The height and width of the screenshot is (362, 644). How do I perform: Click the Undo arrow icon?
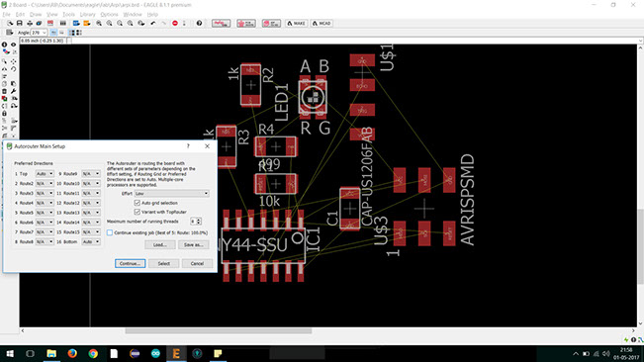point(152,24)
